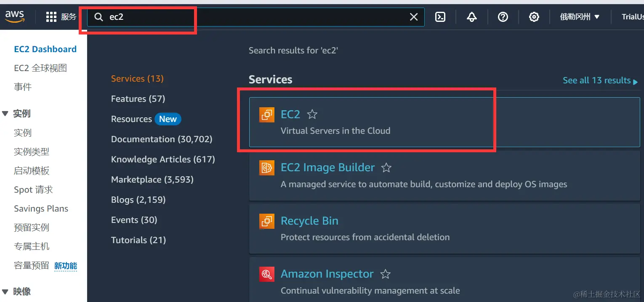Click the Amazon Inspector red icon
This screenshot has width=644, height=302.
pyautogui.click(x=267, y=274)
